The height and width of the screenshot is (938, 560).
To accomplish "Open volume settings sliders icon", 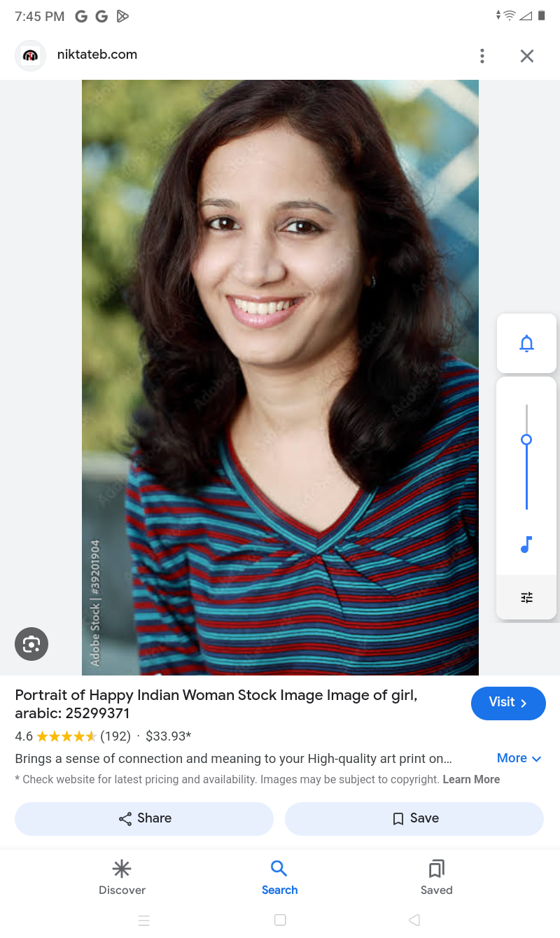I will (526, 597).
